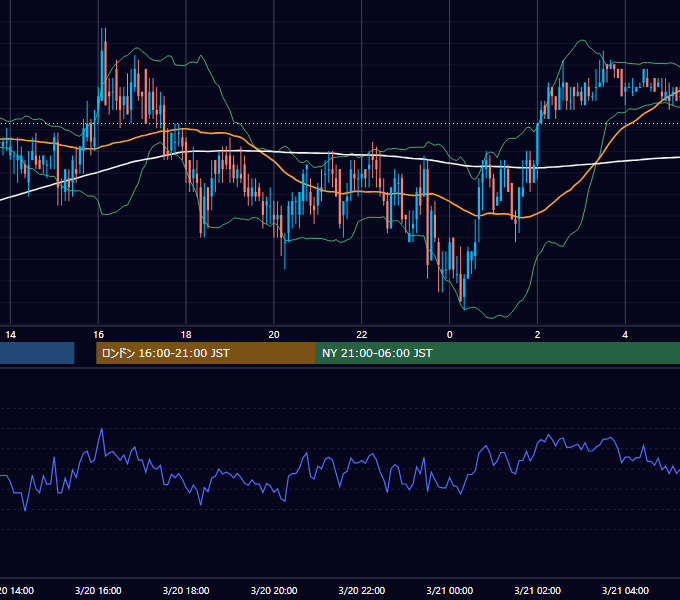
Task: Click the 3/21 04:00 date label
Action: 625,590
